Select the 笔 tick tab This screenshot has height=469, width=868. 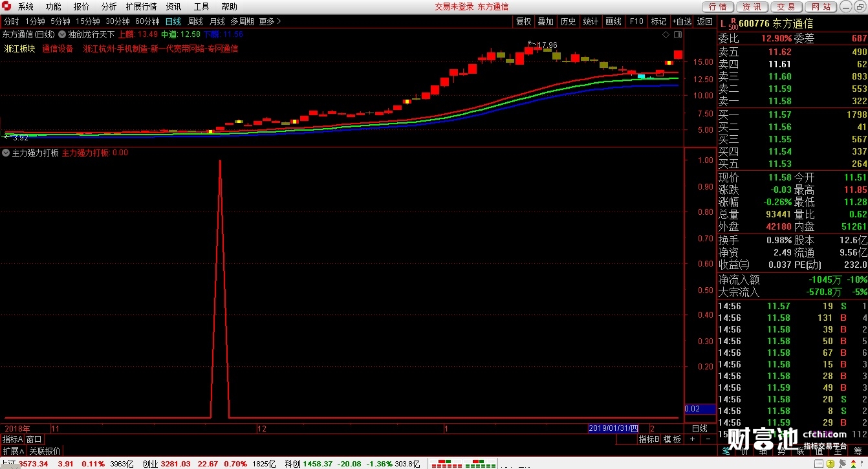coord(726,451)
